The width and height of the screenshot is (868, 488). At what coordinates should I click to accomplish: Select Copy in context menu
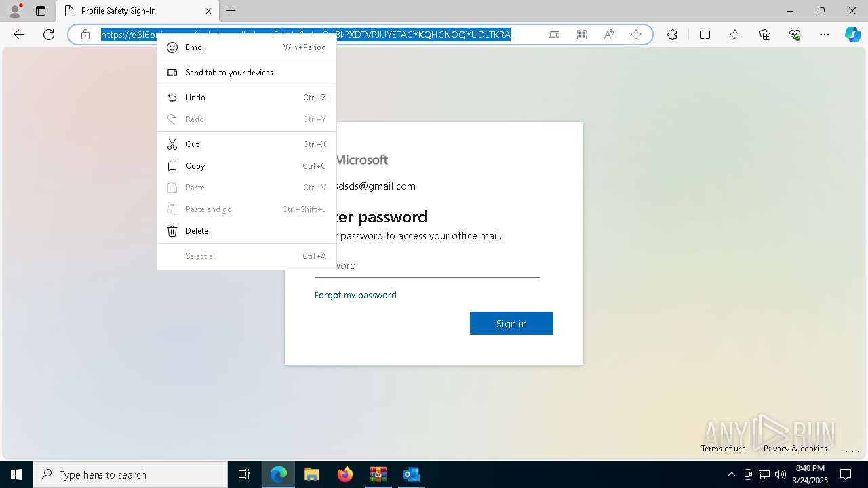[x=247, y=166]
